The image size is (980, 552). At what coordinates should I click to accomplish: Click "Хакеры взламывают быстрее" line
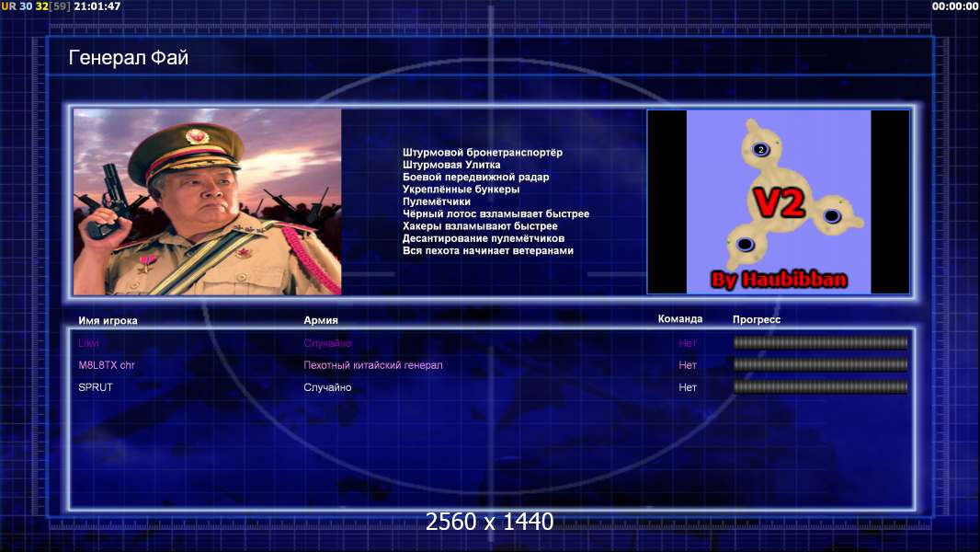480,226
